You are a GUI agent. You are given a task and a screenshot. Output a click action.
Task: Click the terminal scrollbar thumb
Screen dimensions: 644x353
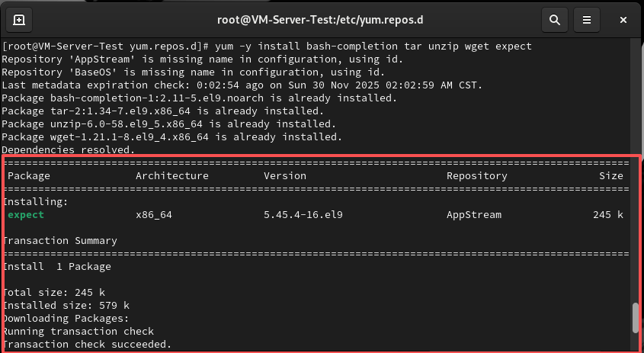coord(635,319)
